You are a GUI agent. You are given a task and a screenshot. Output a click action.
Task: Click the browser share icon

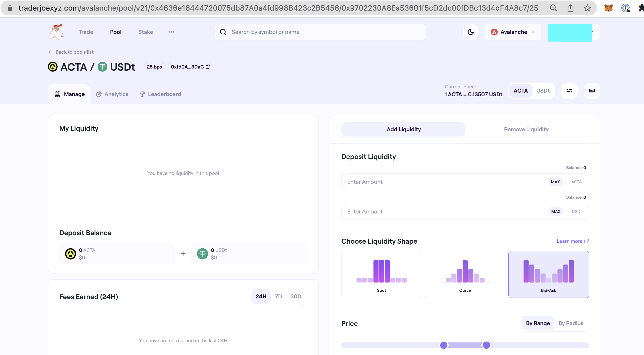coord(570,8)
